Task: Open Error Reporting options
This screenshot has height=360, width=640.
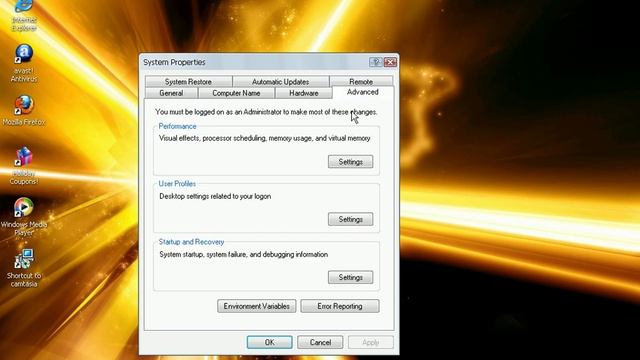Action: [x=340, y=306]
